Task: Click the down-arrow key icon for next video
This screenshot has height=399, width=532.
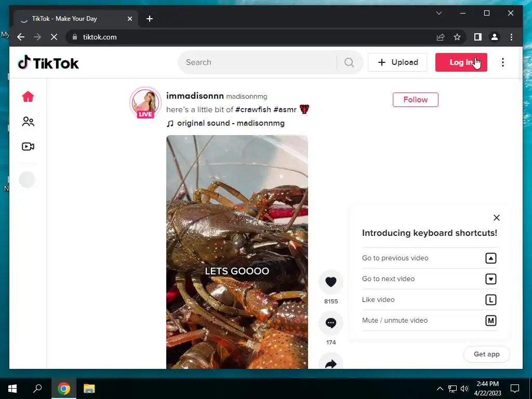Action: pos(490,279)
